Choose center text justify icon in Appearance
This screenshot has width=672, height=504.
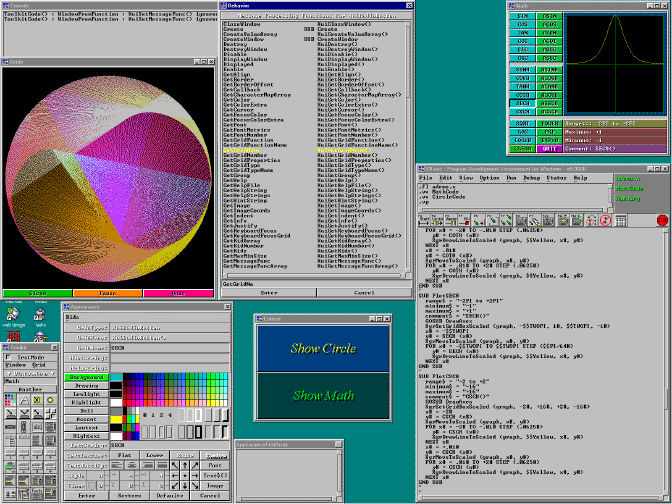pos(132,465)
